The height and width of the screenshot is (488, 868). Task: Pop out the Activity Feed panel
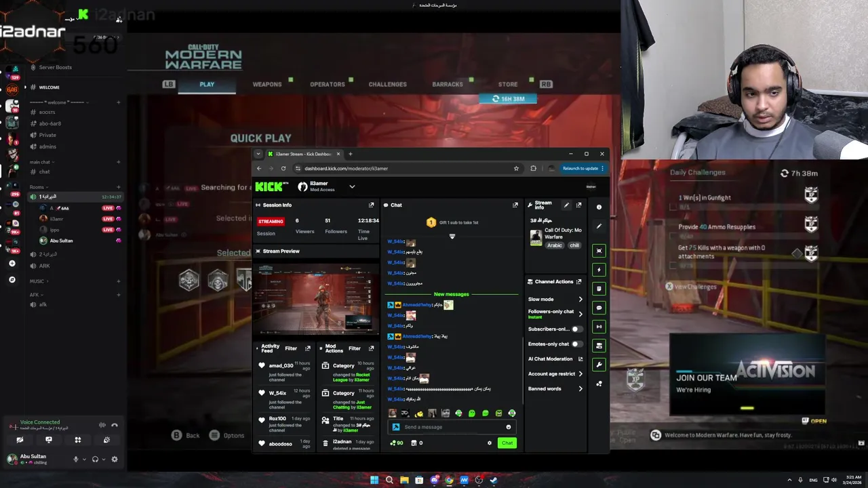(308, 348)
